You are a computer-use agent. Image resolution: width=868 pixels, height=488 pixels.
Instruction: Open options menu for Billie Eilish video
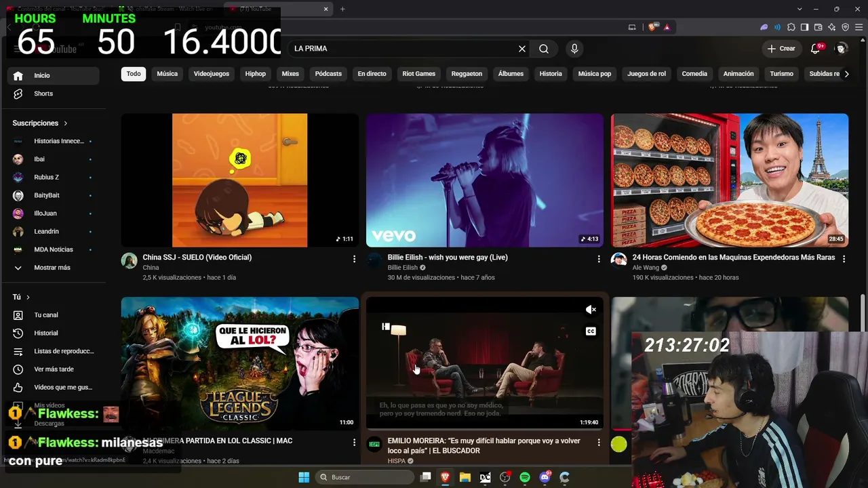[599, 259]
